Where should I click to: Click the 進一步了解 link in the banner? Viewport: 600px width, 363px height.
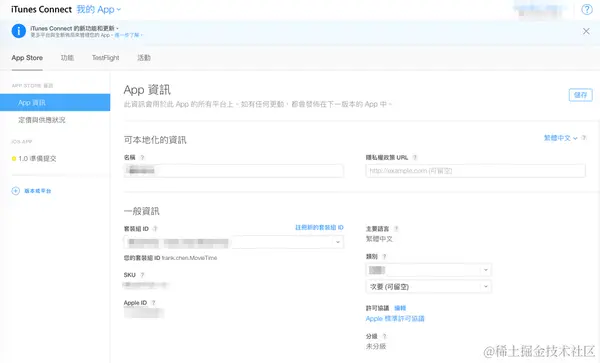click(128, 35)
